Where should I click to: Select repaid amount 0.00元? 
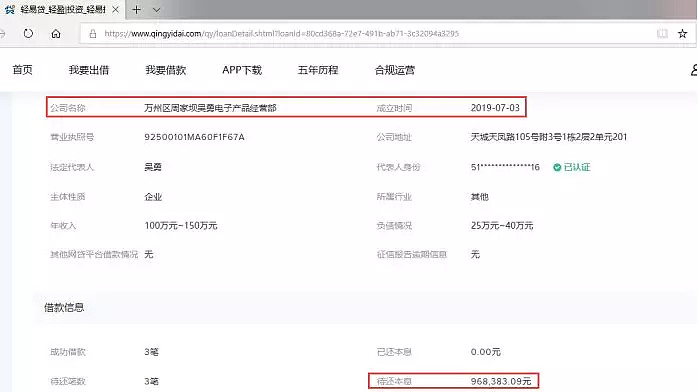(x=486, y=352)
